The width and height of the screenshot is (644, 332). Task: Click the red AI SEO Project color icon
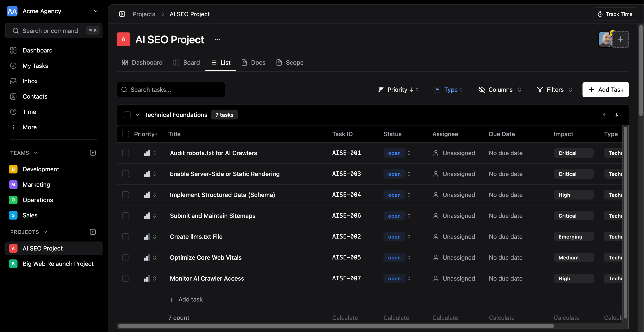click(123, 39)
